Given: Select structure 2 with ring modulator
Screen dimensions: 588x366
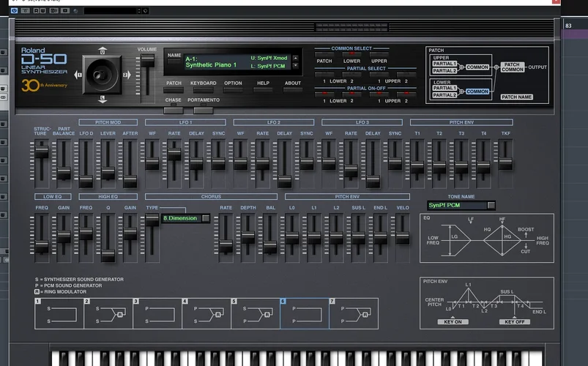Looking at the screenshot, I should 108,313.
